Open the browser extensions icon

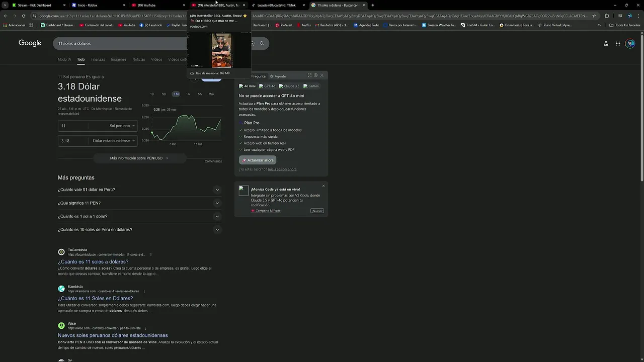pos(606,16)
